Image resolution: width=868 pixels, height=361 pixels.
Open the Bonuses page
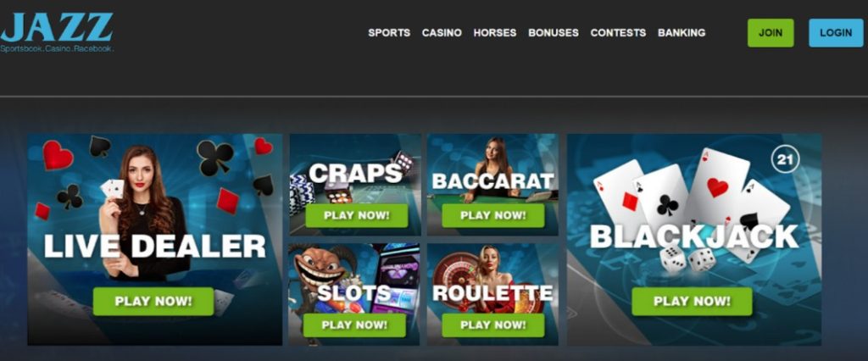554,33
